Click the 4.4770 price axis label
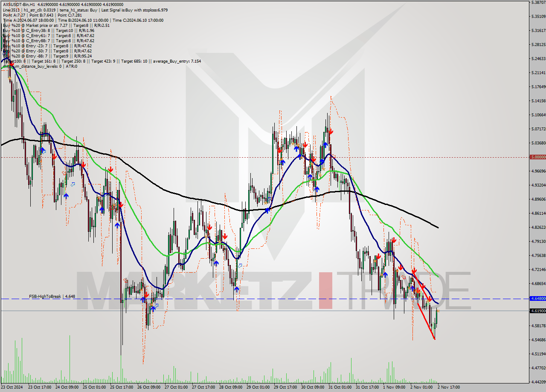This screenshot has height=392, width=546. pos(538,368)
